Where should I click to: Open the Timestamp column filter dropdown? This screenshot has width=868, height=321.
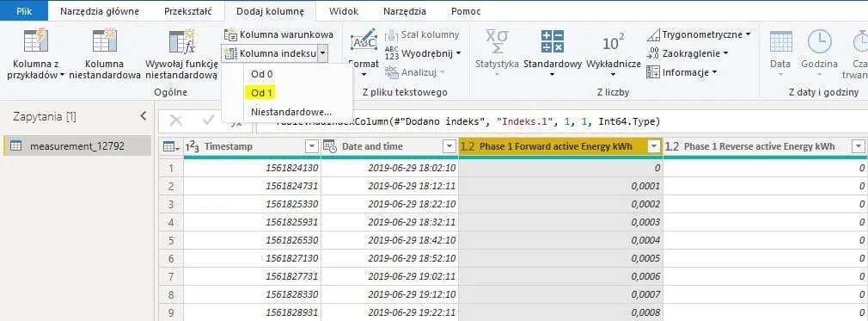pyautogui.click(x=312, y=146)
